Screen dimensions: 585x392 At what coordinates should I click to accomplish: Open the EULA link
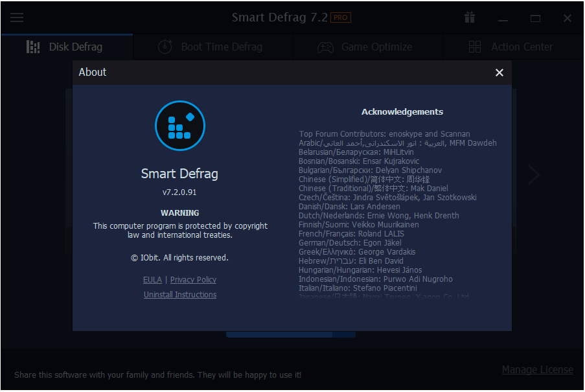click(x=152, y=280)
